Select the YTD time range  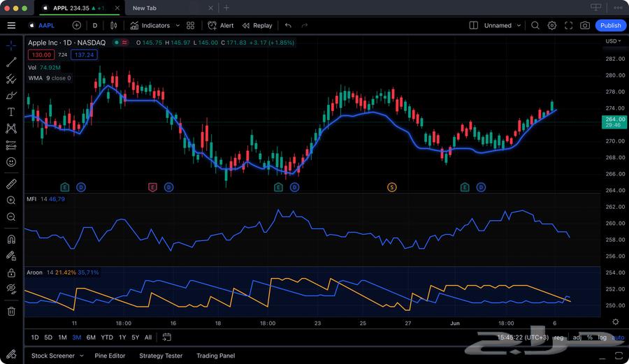(x=107, y=337)
